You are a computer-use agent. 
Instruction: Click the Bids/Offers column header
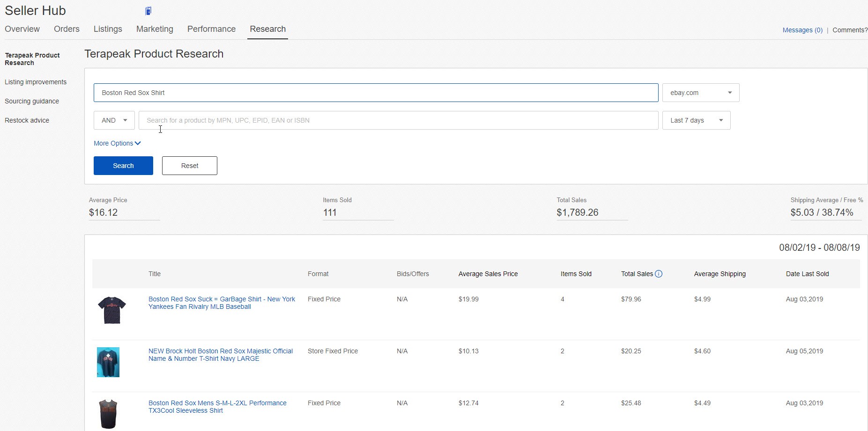click(x=413, y=274)
